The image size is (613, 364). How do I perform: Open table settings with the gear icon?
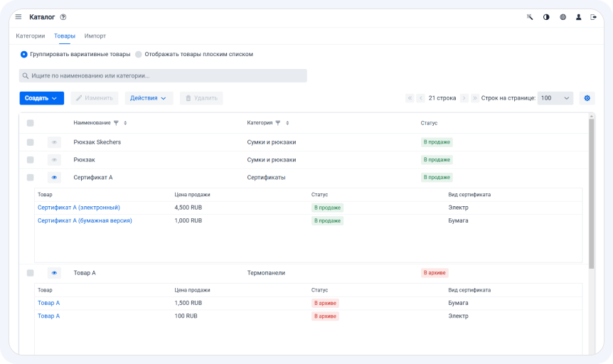pyautogui.click(x=587, y=98)
